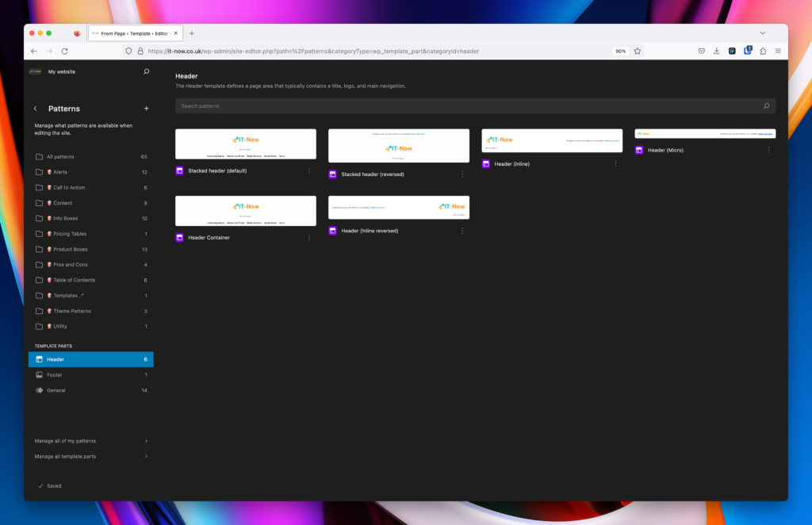
Task: Click template part icon beside Header (Inline reversed)
Action: [333, 231]
